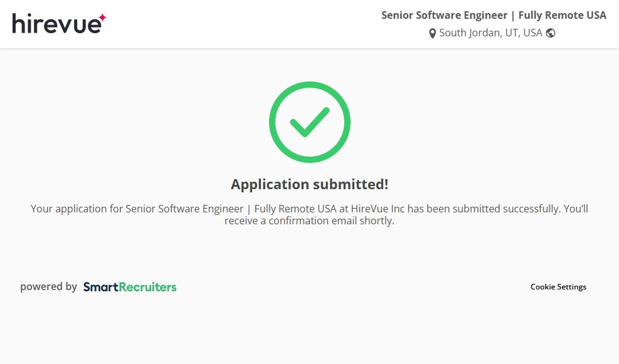Click "Senior Software Engineer" in the confirmation message
This screenshot has height=364, width=619.
click(x=184, y=209)
